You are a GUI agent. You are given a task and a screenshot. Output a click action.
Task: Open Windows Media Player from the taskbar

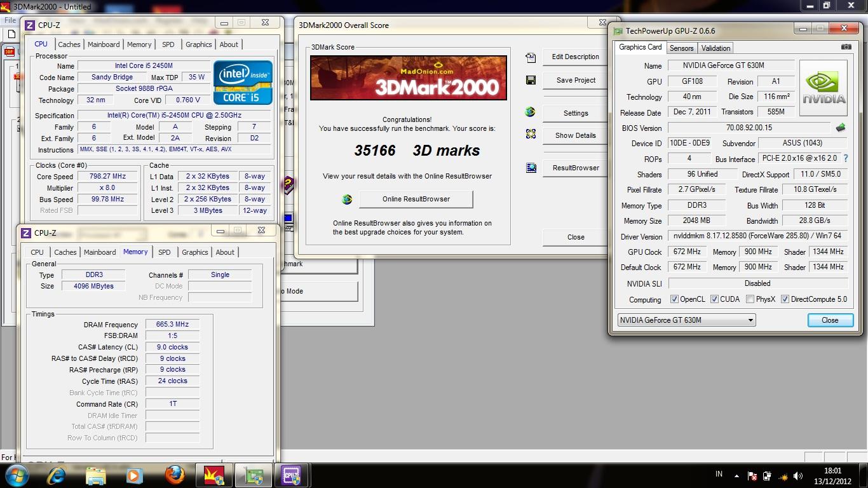[134, 475]
